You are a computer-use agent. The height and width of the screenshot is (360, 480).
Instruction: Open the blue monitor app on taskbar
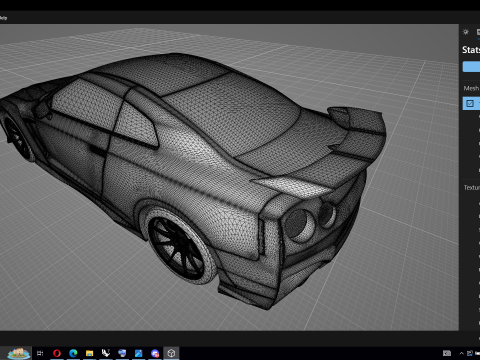(122, 353)
